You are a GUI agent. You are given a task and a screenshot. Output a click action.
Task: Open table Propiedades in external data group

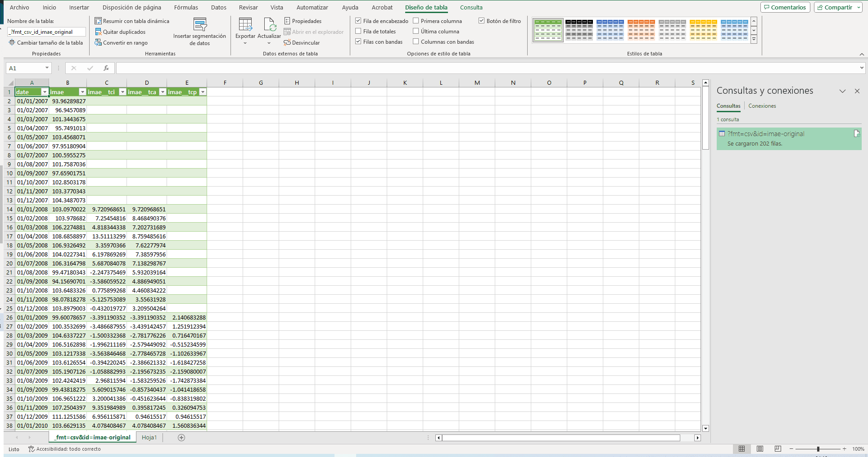[303, 21]
